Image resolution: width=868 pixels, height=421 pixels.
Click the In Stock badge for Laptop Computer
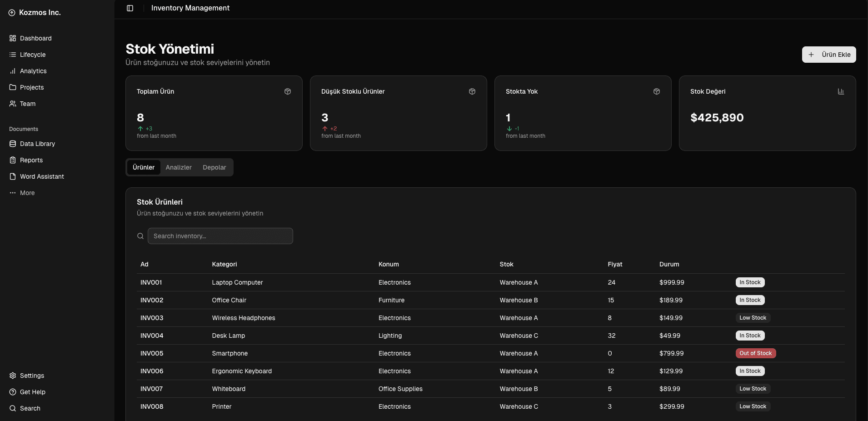tap(750, 282)
